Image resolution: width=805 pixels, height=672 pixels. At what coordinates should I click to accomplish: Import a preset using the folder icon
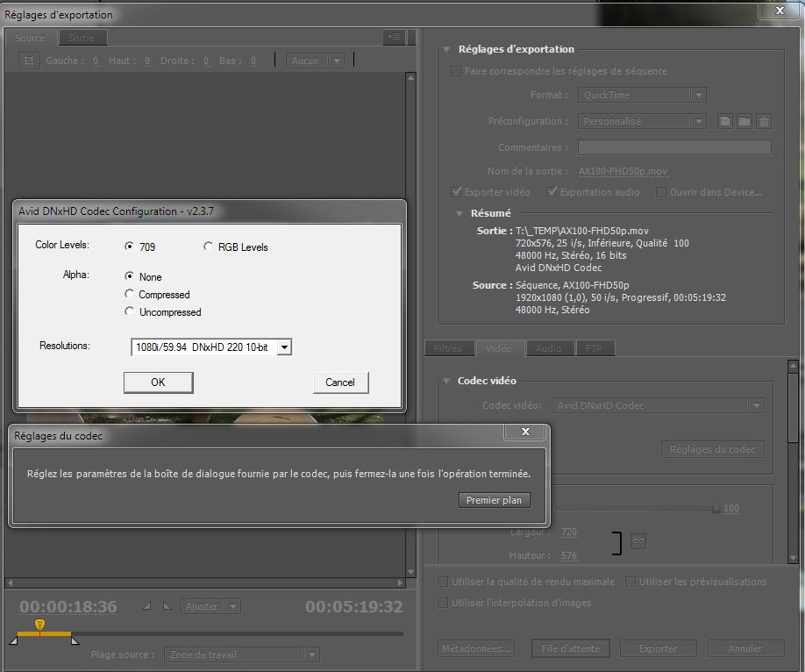point(744,121)
